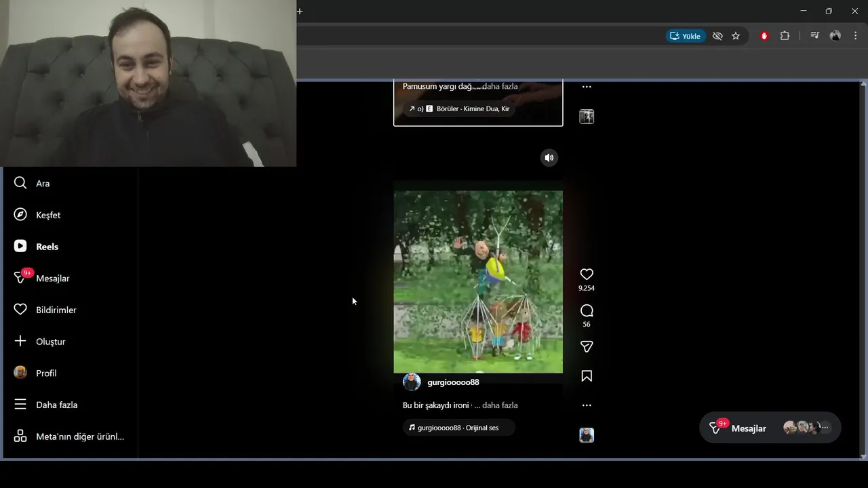Save the gurgiooooo88 reel with the bookmark icon

[587, 376]
